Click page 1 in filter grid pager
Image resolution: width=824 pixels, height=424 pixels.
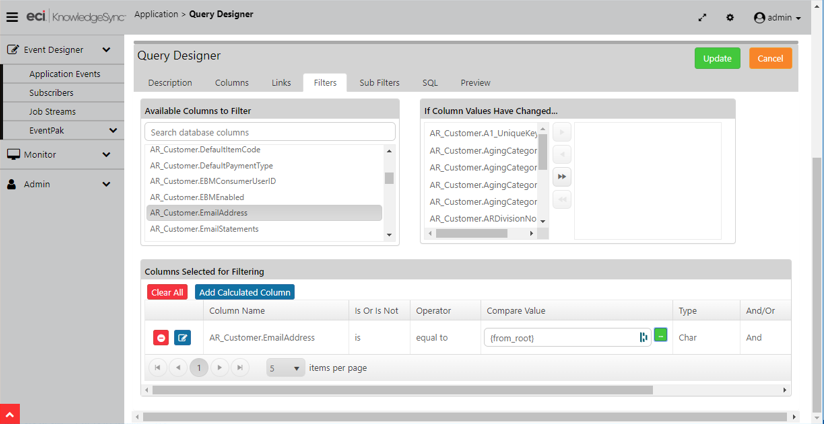click(199, 368)
